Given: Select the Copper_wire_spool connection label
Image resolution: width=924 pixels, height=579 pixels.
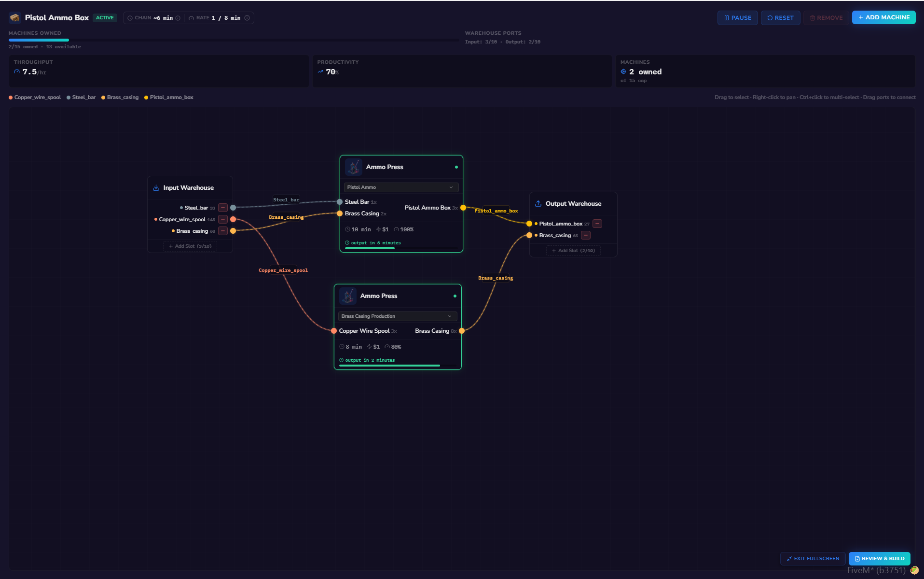Looking at the screenshot, I should pyautogui.click(x=283, y=270).
